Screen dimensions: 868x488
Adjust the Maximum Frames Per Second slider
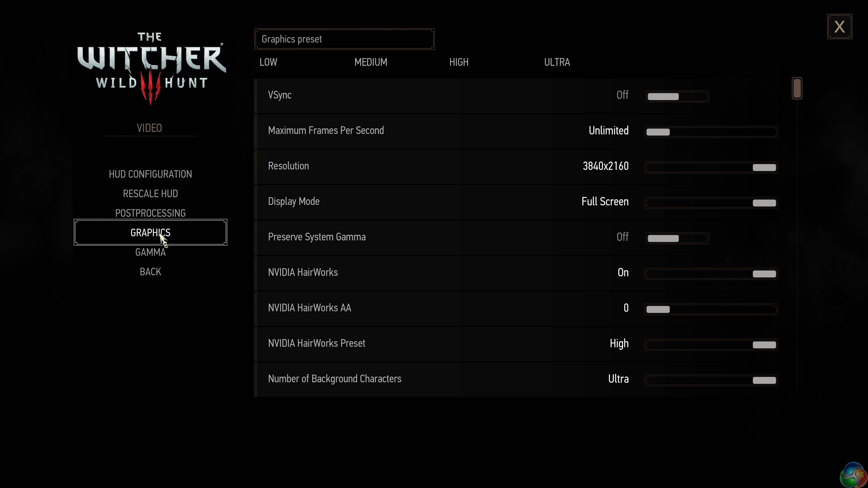point(711,132)
